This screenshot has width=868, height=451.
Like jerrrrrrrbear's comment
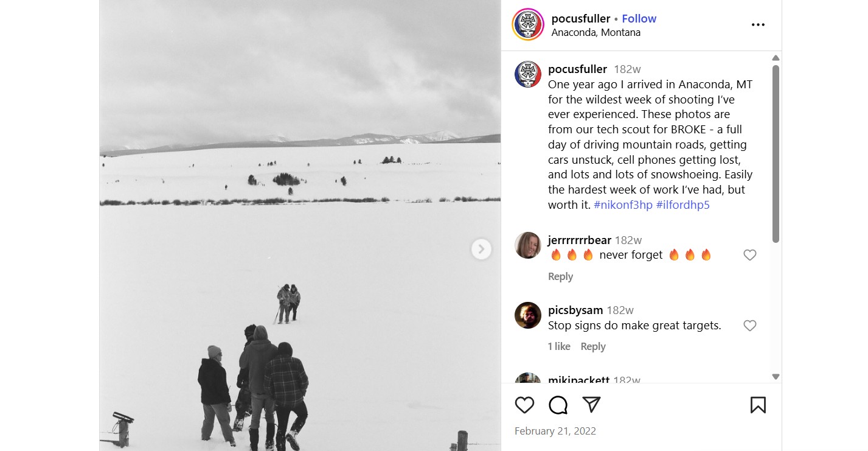tap(750, 255)
